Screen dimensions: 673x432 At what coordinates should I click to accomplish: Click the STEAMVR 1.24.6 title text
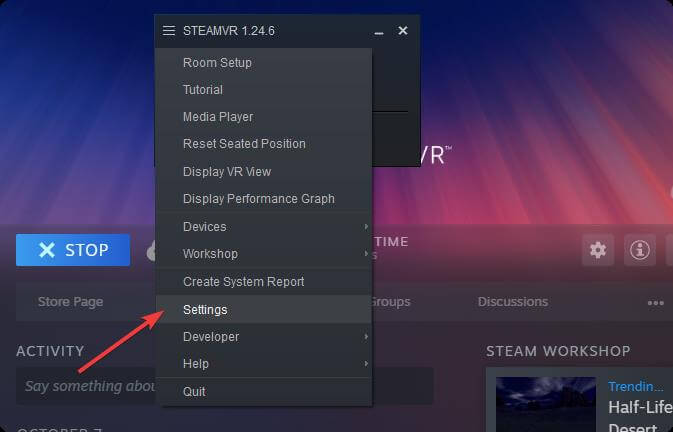[x=229, y=31]
